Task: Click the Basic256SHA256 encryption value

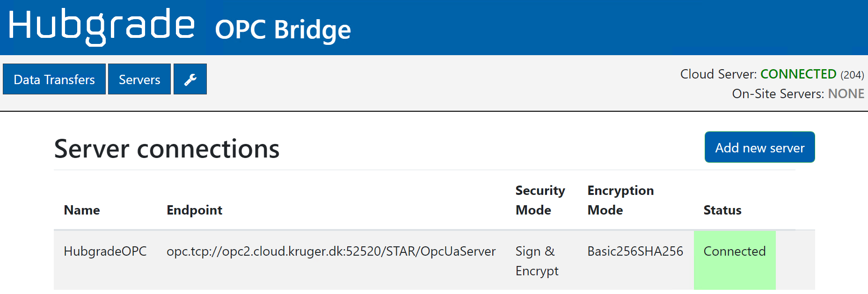Action: tap(635, 251)
